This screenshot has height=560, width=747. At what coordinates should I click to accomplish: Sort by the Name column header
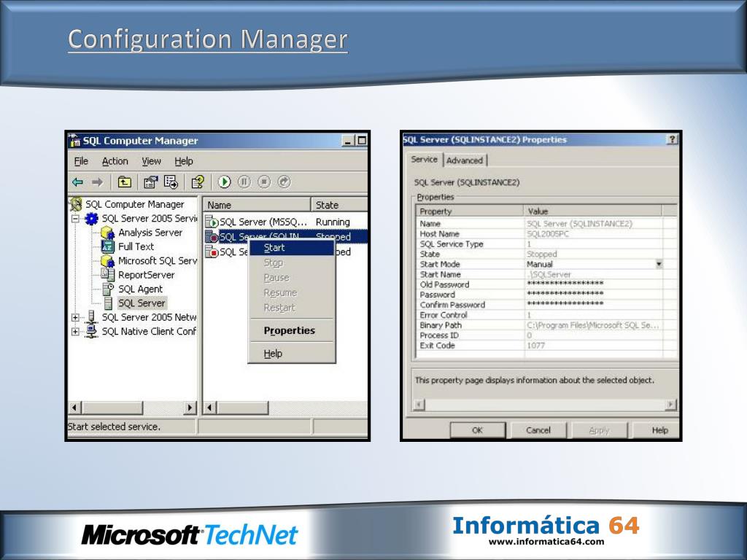tap(258, 205)
